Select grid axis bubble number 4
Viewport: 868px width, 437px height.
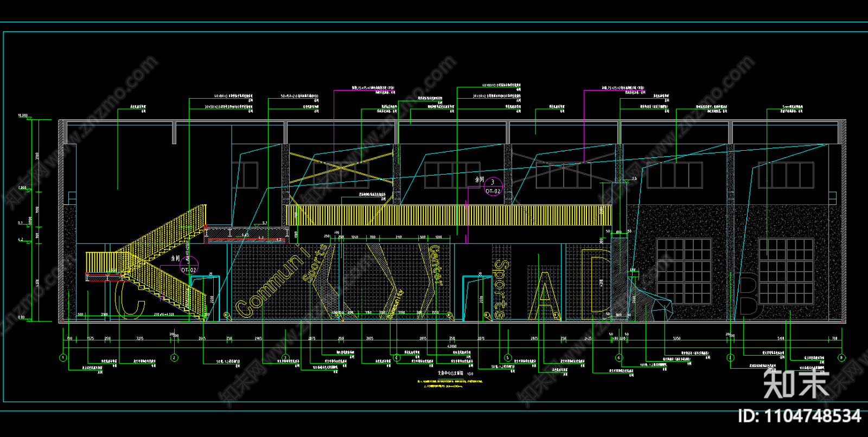pyautogui.click(x=397, y=358)
